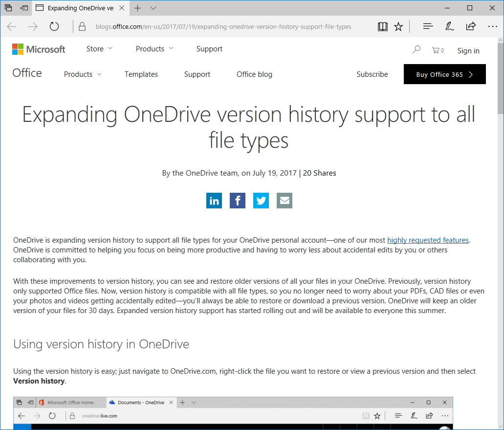Click the Microsoft logo
This screenshot has height=430, width=504.
(x=39, y=49)
